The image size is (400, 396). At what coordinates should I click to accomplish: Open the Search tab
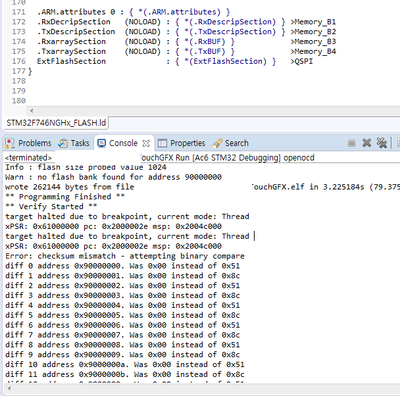point(237,143)
